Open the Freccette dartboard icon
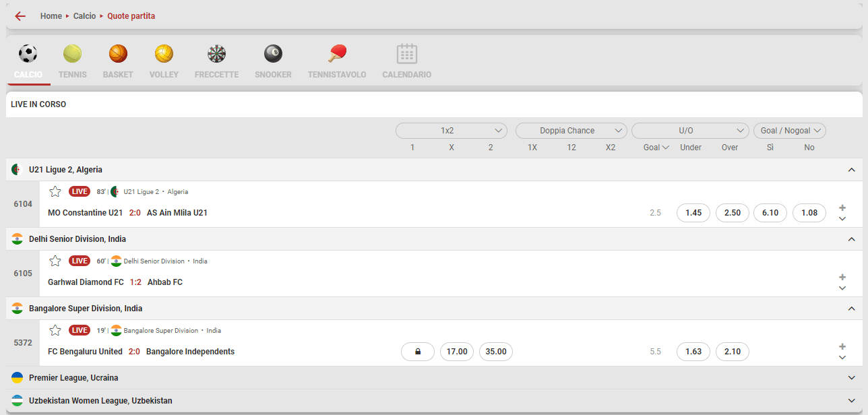Screen dimensions: 868x415 point(216,54)
